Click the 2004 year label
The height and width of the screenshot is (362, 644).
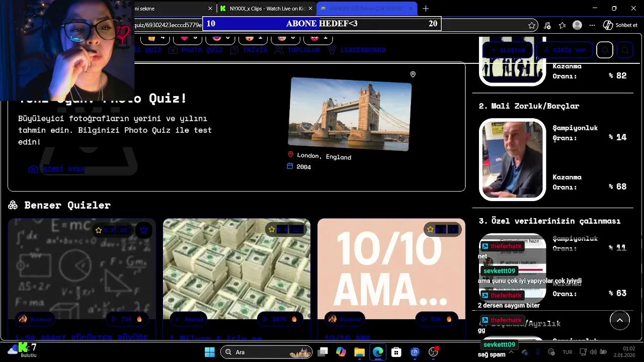coord(304,167)
